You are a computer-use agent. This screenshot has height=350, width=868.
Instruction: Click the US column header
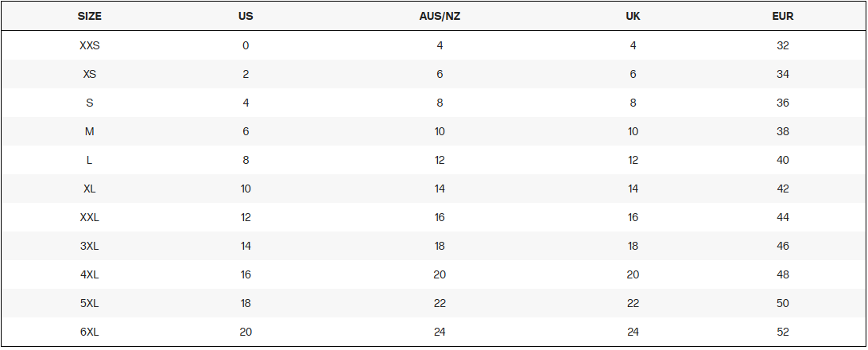point(246,16)
